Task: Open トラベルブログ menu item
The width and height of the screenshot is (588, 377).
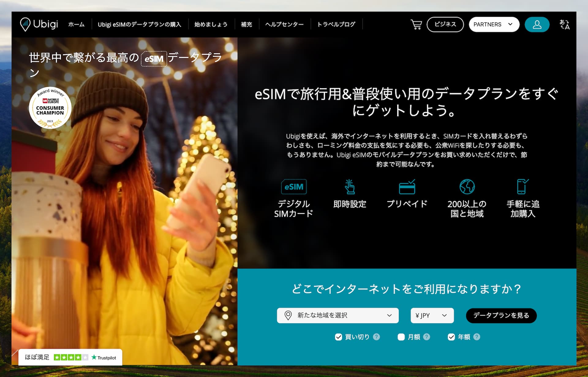Action: (x=336, y=25)
